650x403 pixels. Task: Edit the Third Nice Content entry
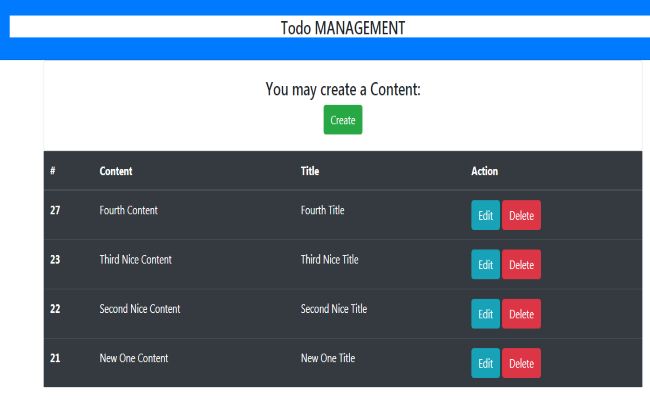pyautogui.click(x=485, y=265)
